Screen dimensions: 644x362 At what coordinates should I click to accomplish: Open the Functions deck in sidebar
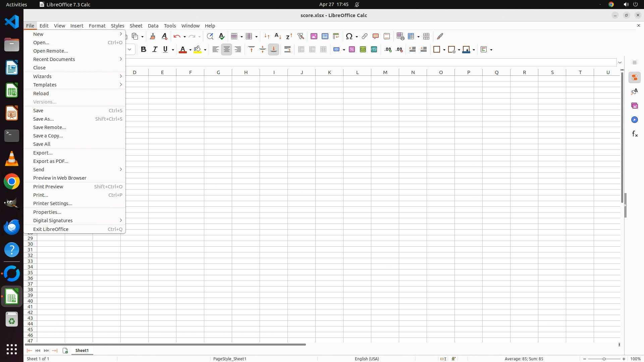tap(635, 134)
